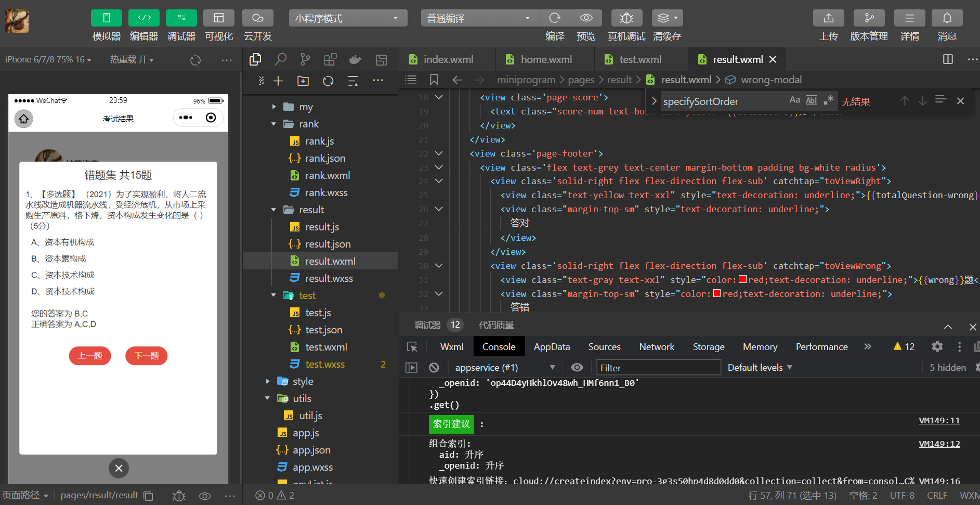Switch to the Network tab

[x=657, y=347]
